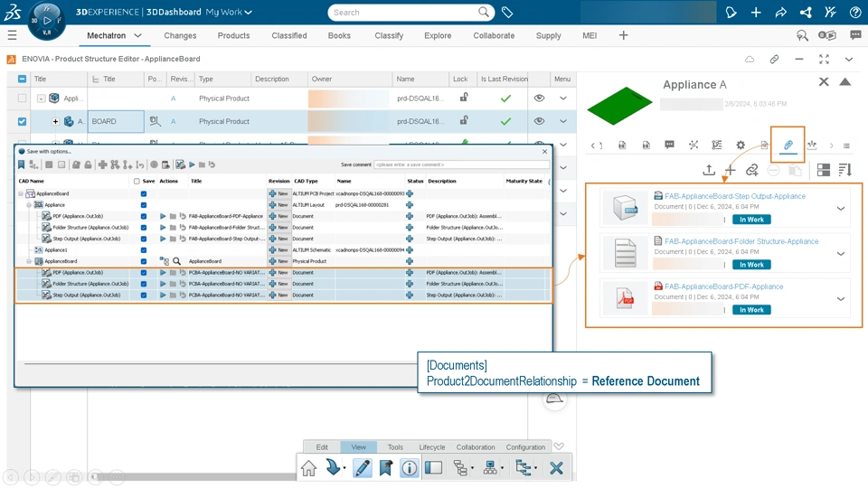The width and height of the screenshot is (868, 488).
Task: Toggle Save checkbox for PDF (Appliance.OutJob) under Appliance
Action: (144, 216)
